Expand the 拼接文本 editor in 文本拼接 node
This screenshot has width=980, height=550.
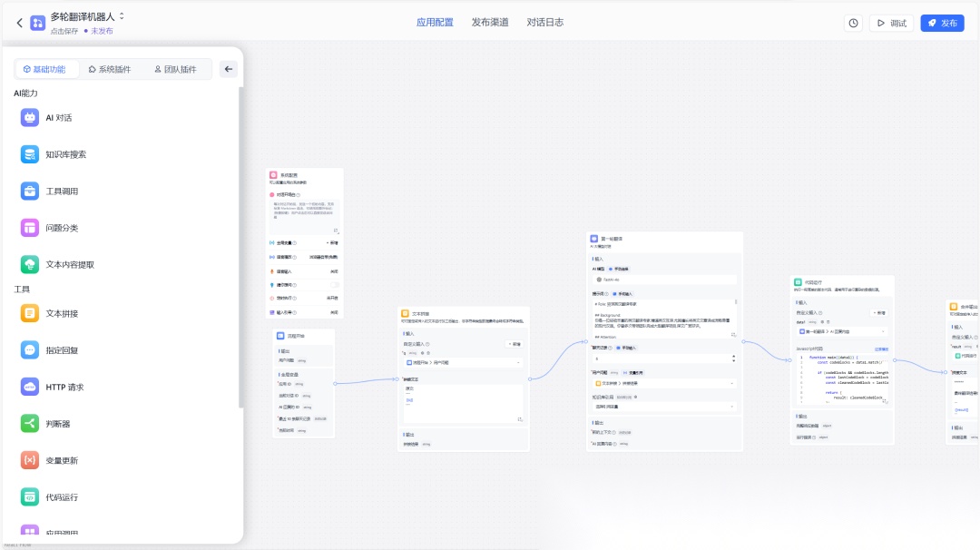pos(520,419)
